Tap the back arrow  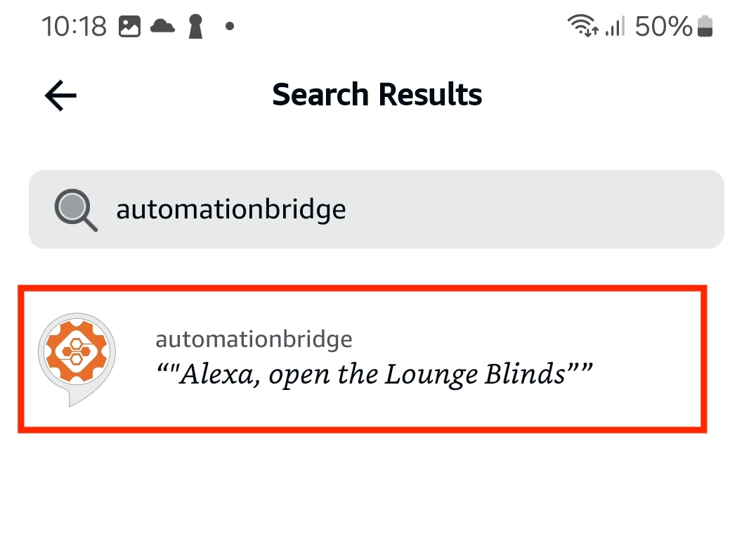pos(60,96)
